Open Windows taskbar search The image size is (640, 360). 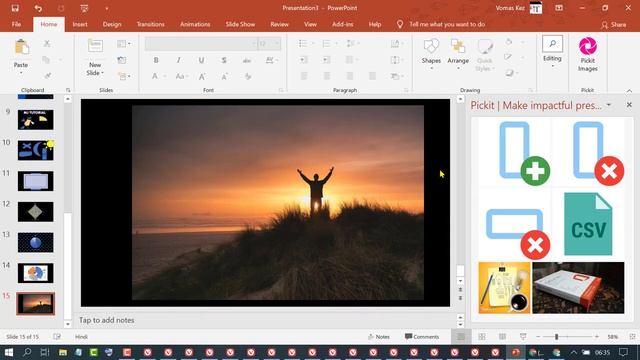27,352
